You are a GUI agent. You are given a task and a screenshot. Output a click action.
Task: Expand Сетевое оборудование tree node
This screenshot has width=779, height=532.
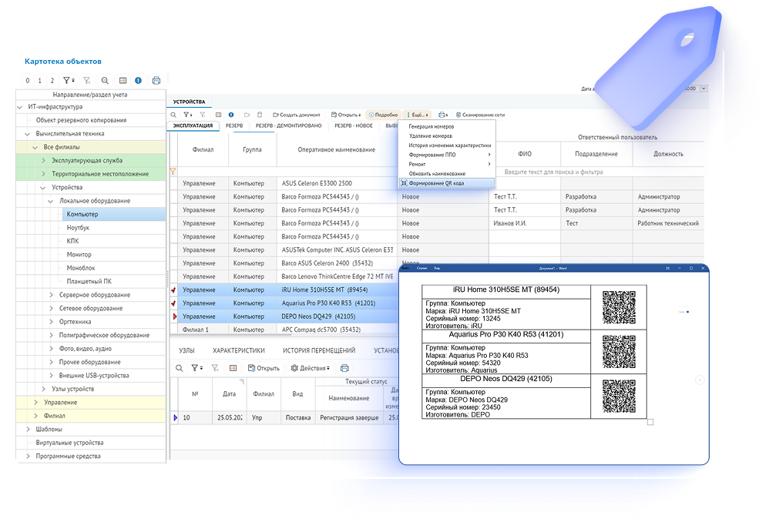[51, 308]
